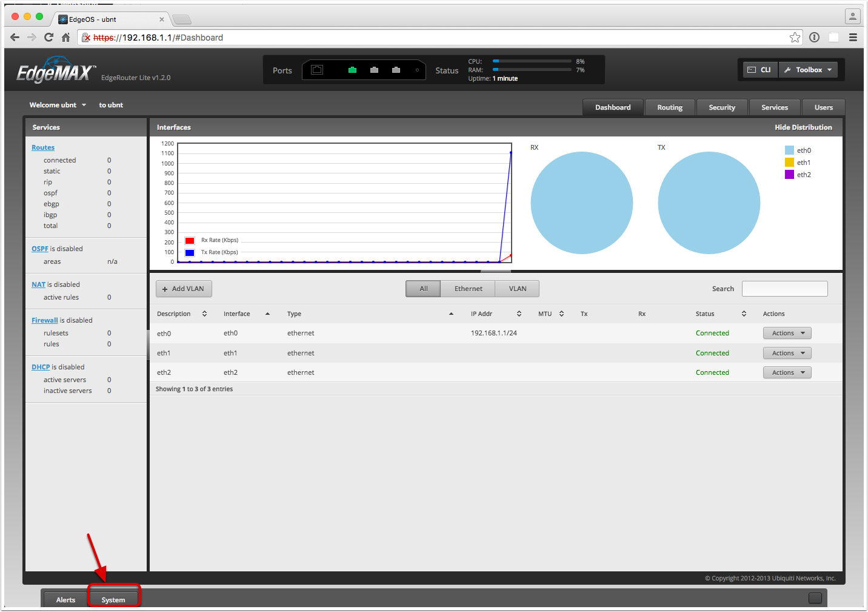Click the eth2 purple legend swatch
Viewport: 868px width, 612px height.
(789, 175)
